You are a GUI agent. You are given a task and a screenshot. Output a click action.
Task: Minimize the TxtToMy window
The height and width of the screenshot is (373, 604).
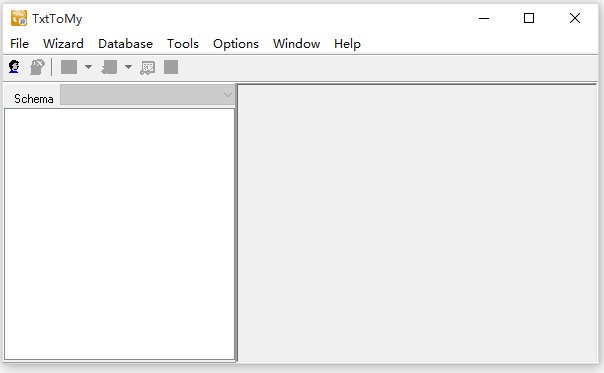484,18
